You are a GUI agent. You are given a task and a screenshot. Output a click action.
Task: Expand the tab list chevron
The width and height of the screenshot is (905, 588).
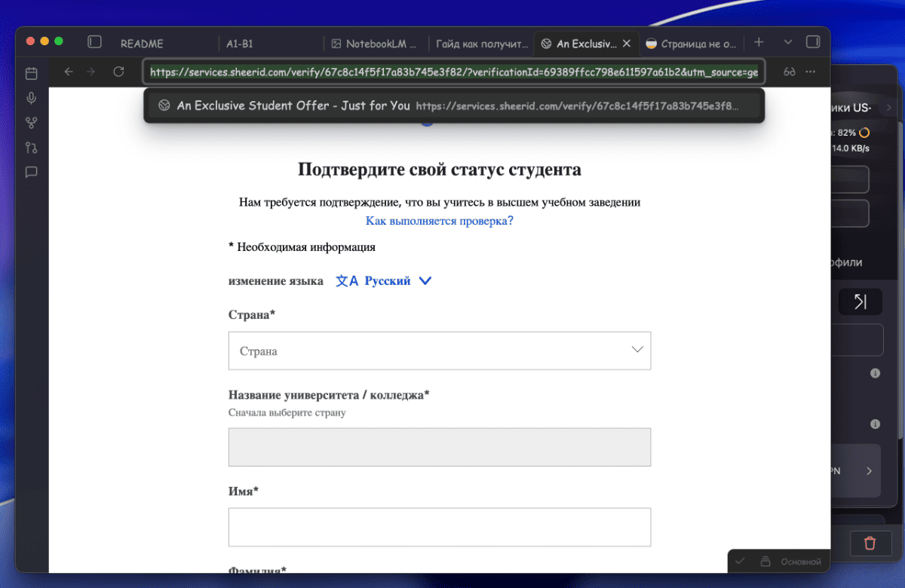788,42
